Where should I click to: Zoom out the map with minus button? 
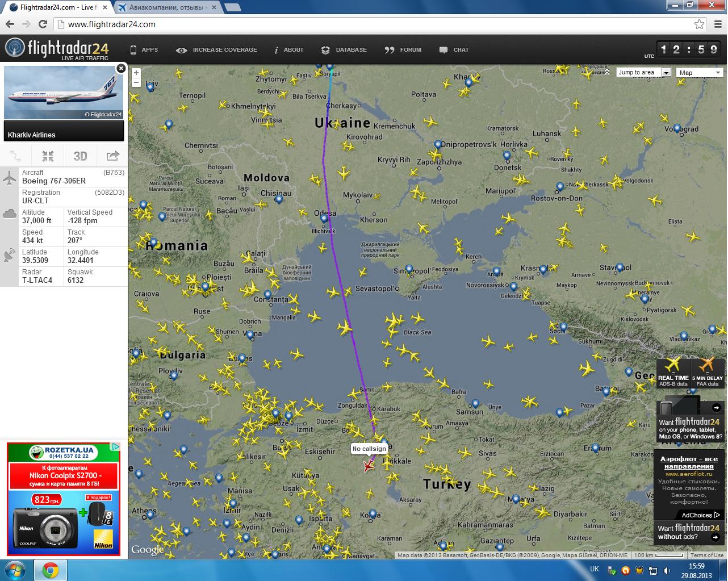[x=136, y=82]
